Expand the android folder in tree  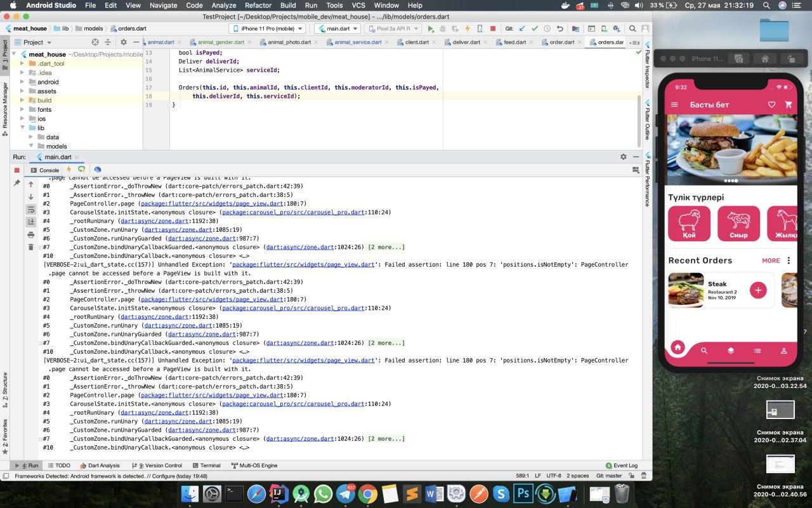point(22,82)
